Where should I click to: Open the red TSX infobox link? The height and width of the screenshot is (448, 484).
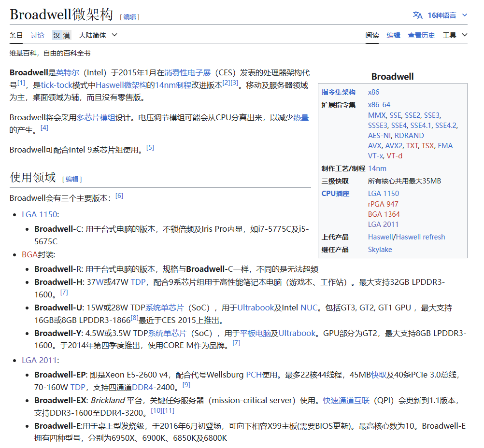click(428, 146)
